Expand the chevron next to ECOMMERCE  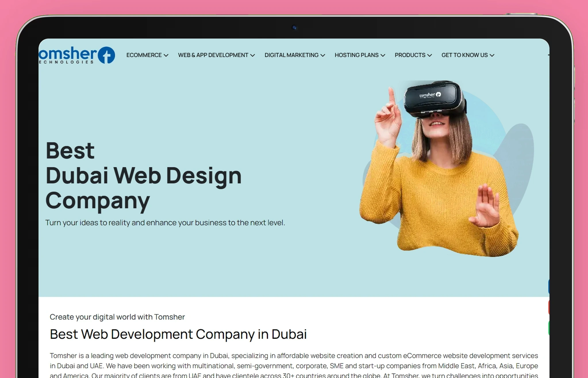coord(166,55)
